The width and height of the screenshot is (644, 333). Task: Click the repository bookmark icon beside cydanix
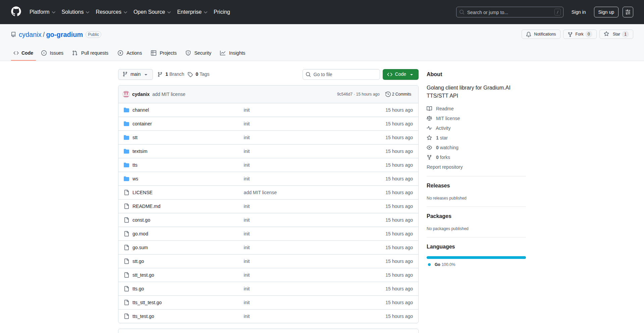click(x=13, y=34)
